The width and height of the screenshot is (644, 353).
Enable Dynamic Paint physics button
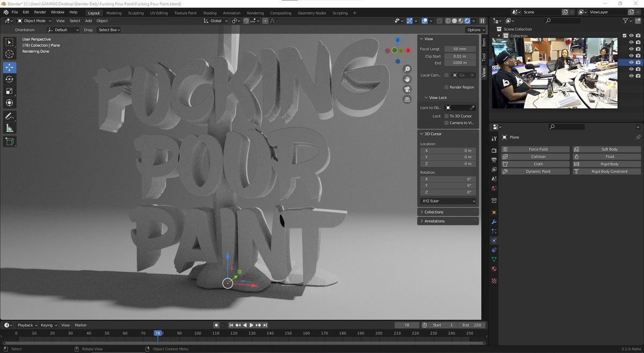pyautogui.click(x=536, y=172)
